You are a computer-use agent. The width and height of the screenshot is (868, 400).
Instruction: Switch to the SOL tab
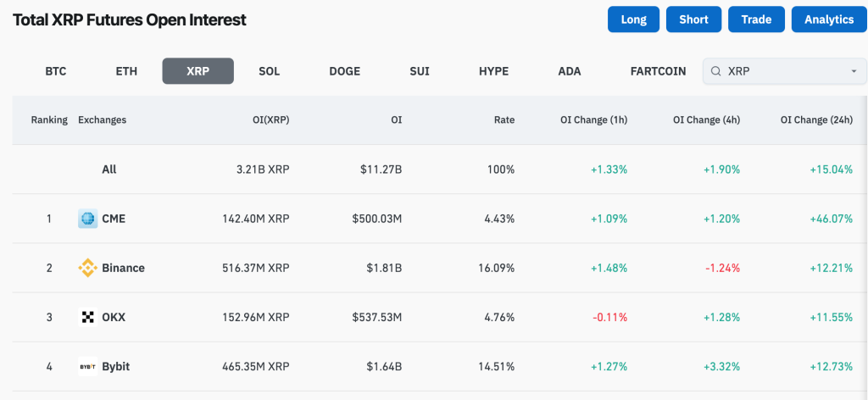(x=269, y=71)
